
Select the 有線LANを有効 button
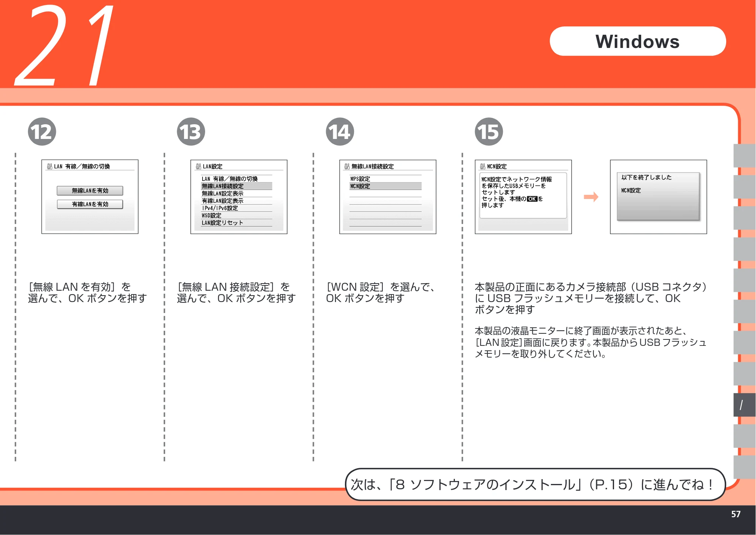[x=90, y=204]
